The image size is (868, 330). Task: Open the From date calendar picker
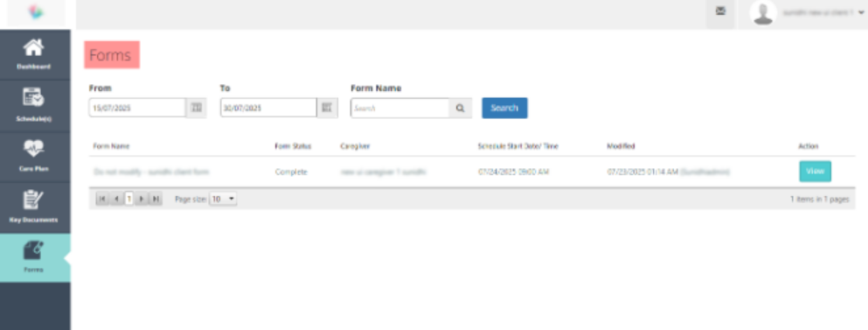pyautogui.click(x=196, y=108)
